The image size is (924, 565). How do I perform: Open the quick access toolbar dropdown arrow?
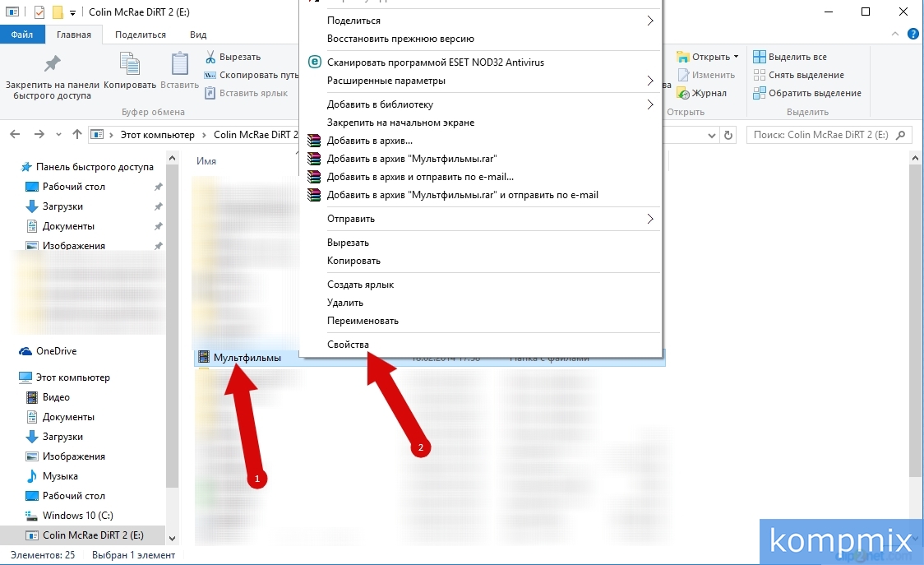72,12
